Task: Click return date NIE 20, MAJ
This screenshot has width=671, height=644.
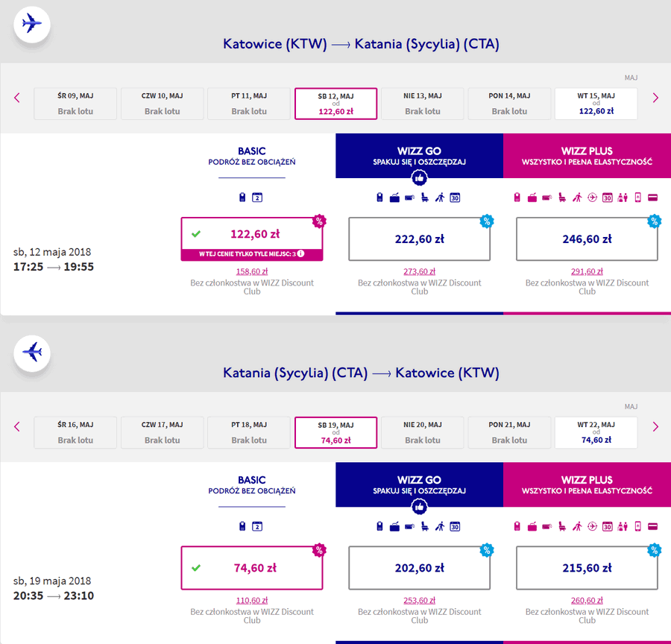Action: point(423,432)
